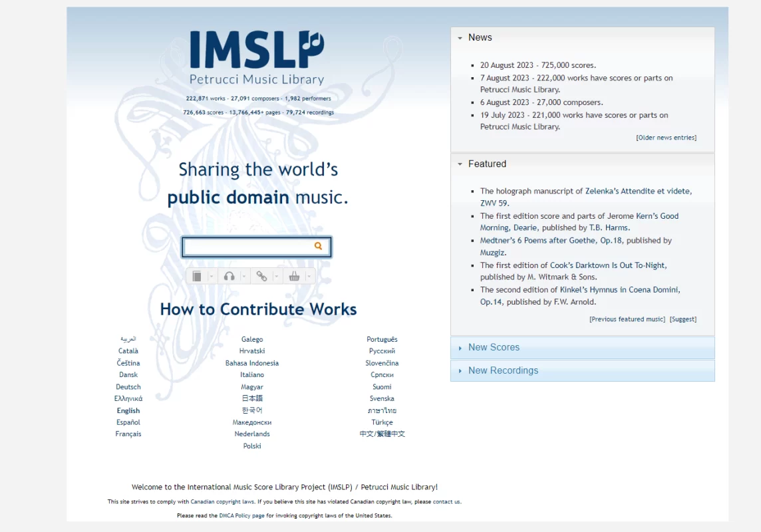Switch language to Português
Image resolution: width=761 pixels, height=532 pixels.
(x=382, y=339)
